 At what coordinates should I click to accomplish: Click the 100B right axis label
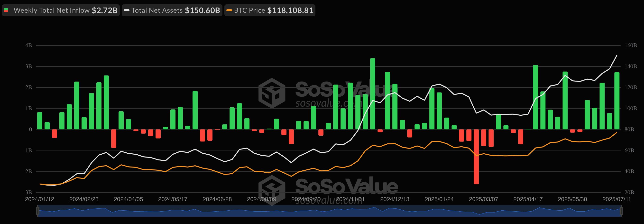[631, 109]
